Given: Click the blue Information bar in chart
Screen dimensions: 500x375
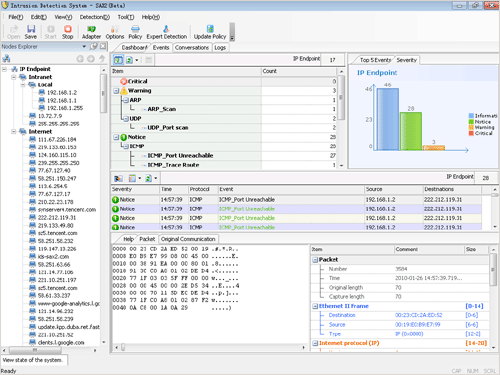Looking at the screenshot, I should pyautogui.click(x=388, y=119).
